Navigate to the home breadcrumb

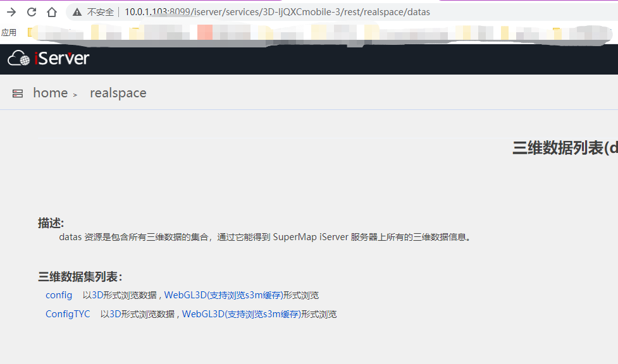click(51, 93)
